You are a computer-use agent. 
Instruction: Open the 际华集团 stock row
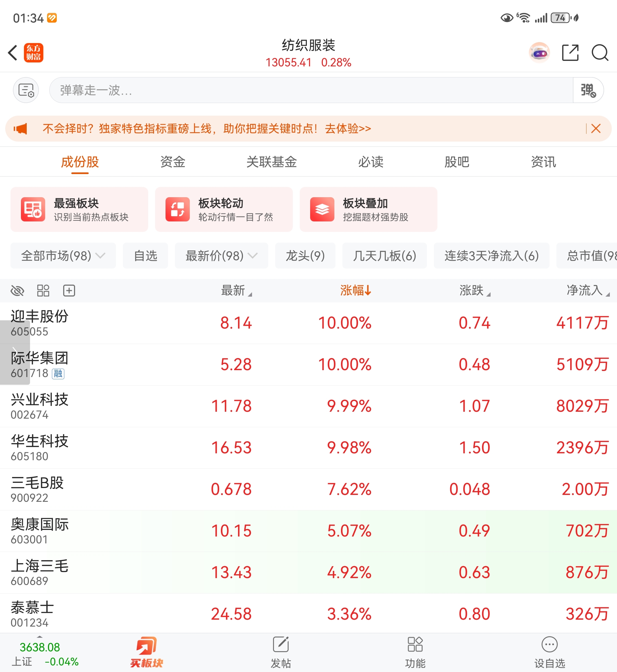308,365
